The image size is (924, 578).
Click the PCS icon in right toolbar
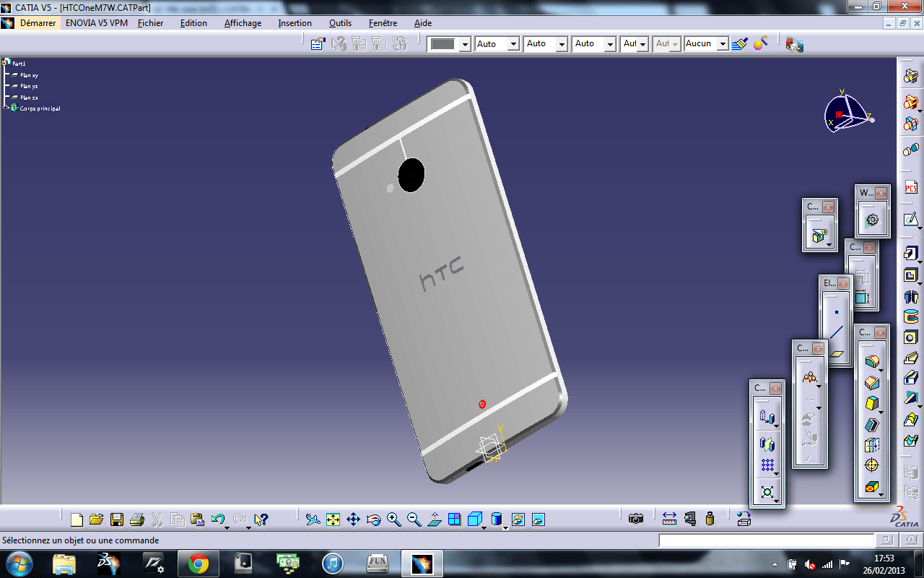click(x=911, y=187)
